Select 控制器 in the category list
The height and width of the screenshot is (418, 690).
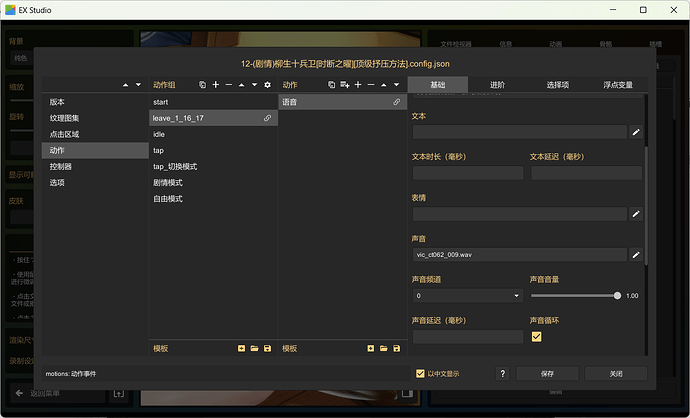[x=95, y=166]
